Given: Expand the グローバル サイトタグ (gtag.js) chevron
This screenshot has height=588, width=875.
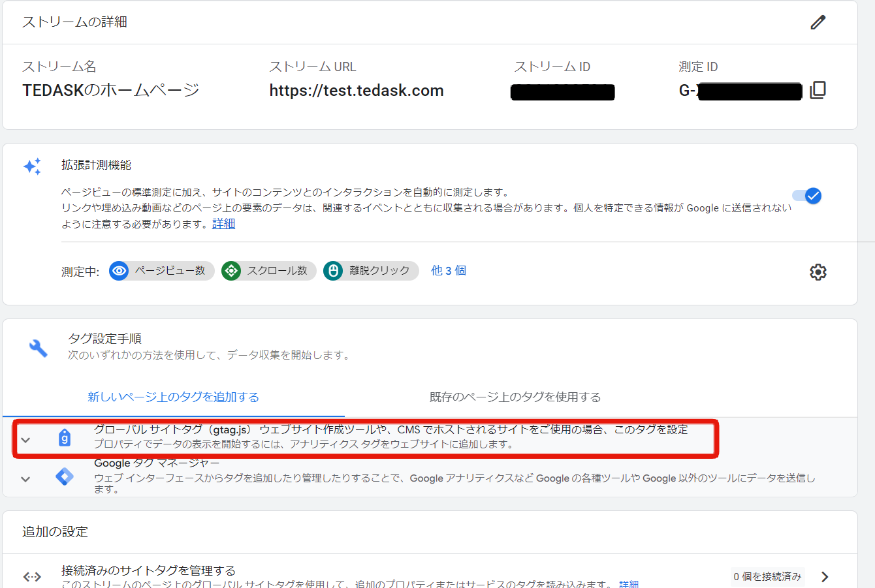Looking at the screenshot, I should point(25,439).
